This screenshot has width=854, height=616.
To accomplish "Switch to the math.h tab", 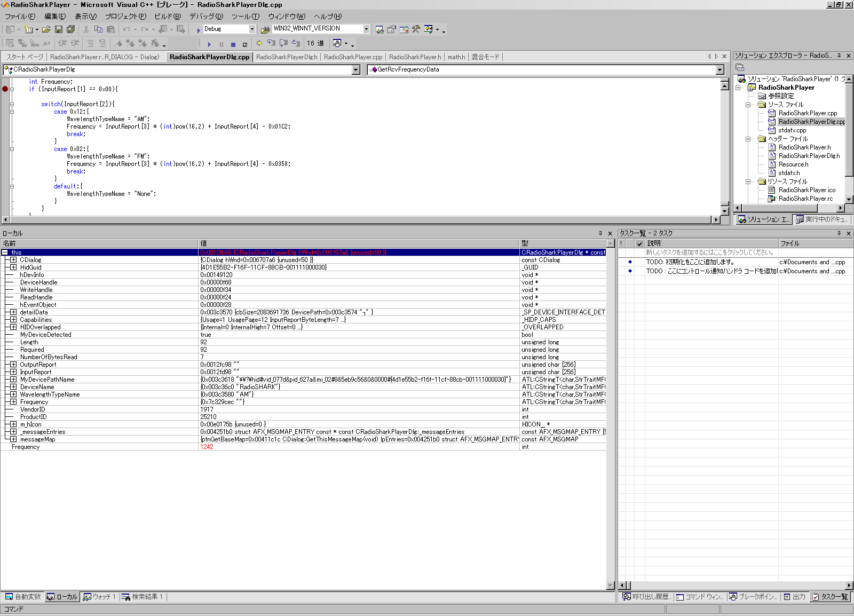I will (x=456, y=57).
